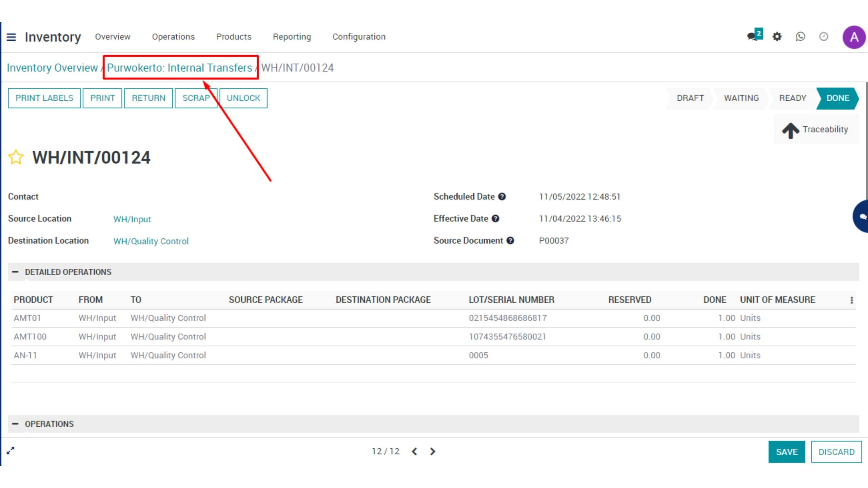Open the Products menu
Viewport: 868px width, 488px height.
tap(234, 37)
